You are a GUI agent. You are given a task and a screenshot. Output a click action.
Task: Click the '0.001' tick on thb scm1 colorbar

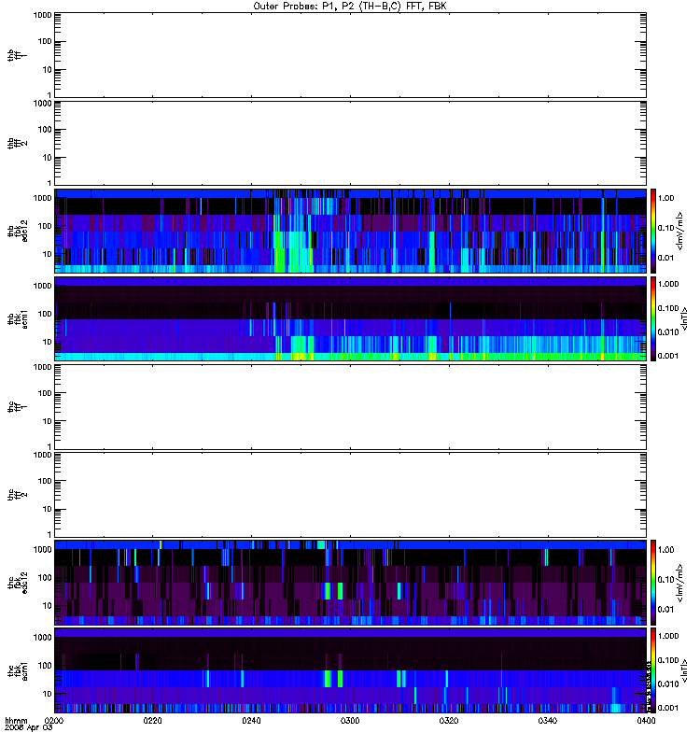coord(668,356)
